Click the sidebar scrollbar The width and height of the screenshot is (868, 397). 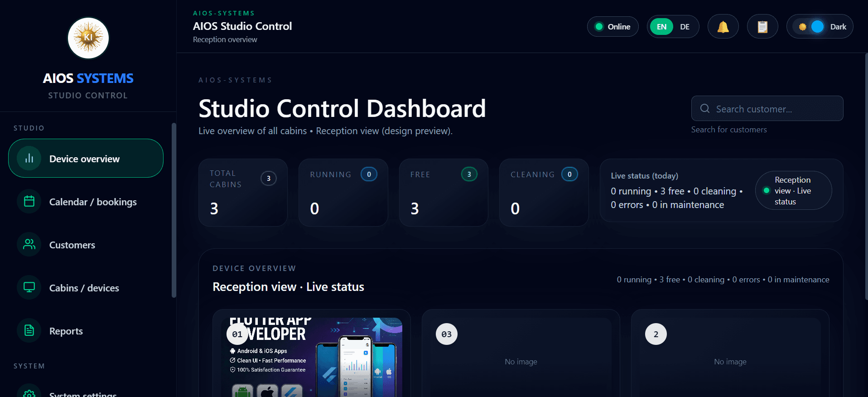[x=174, y=210]
